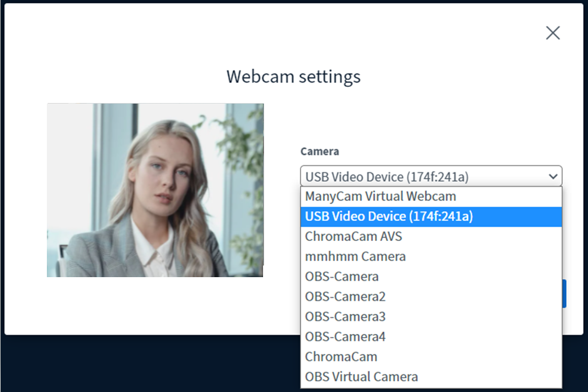The height and width of the screenshot is (392, 588).
Task: Select ManyCam Virtual Webcam from list
Action: pyautogui.click(x=381, y=196)
